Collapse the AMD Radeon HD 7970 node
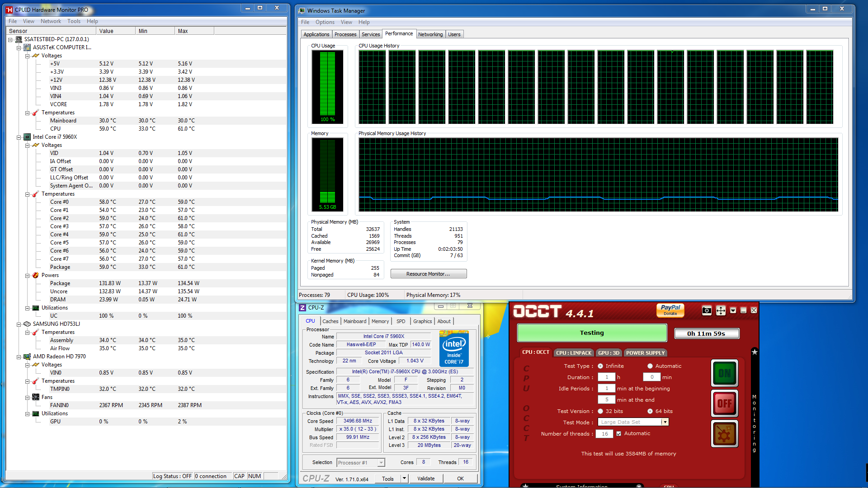 click(x=19, y=357)
